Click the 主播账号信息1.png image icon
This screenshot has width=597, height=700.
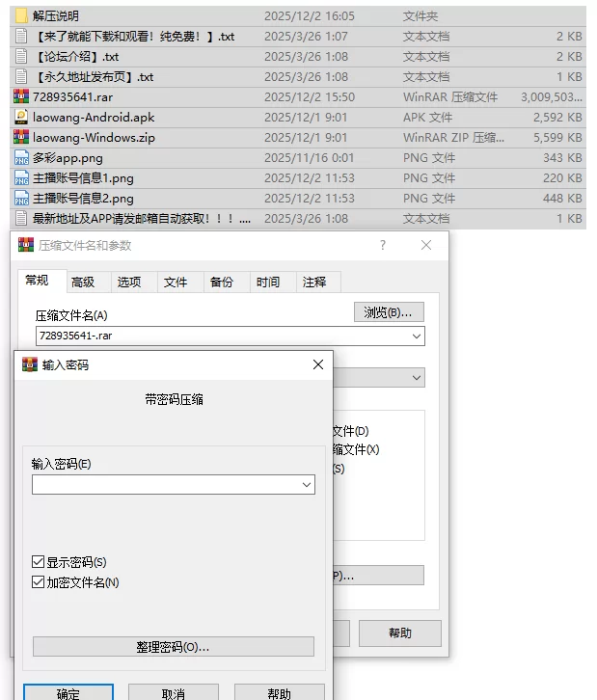pos(21,177)
